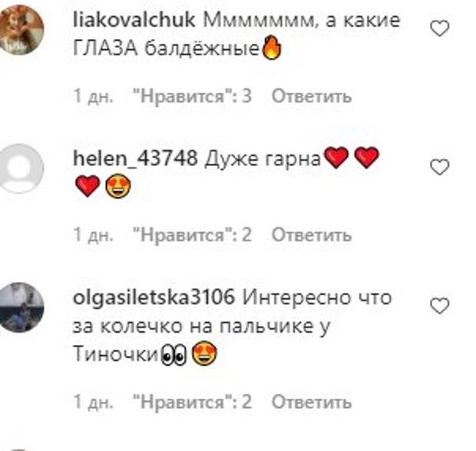The height and width of the screenshot is (451, 476).
Task: Reply to helen_43748's comment via Ответить
Action: tap(312, 235)
